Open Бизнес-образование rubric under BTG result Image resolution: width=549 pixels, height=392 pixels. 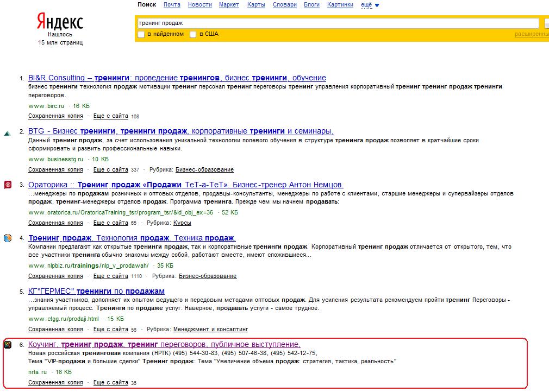(x=204, y=169)
